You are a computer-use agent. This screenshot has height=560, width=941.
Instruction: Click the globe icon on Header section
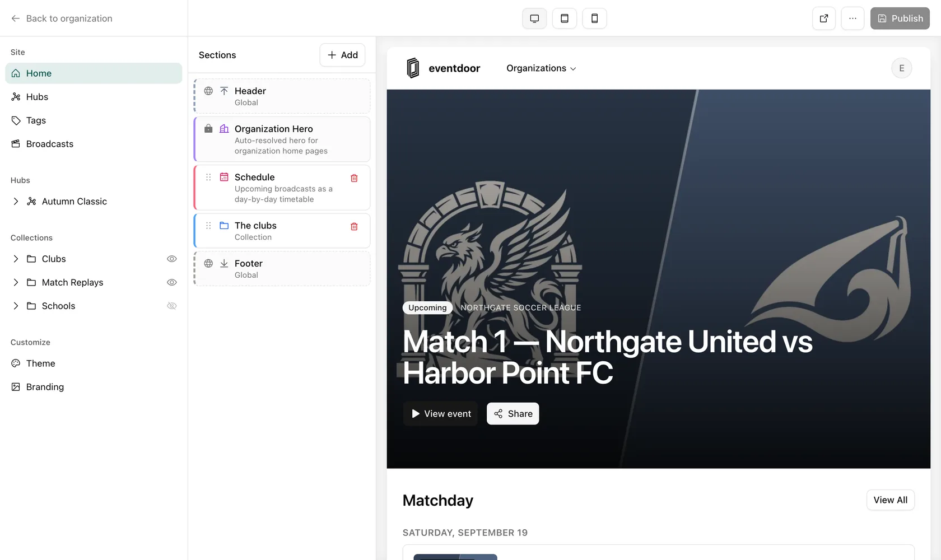208,91
